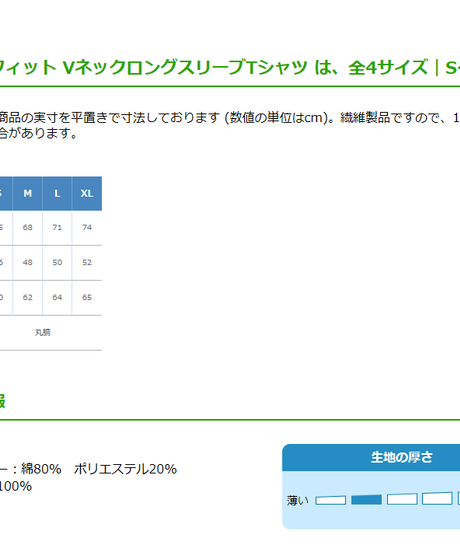Click the 綿80% ポリエステル20% text
This screenshot has width=460, height=552.
coord(99,469)
